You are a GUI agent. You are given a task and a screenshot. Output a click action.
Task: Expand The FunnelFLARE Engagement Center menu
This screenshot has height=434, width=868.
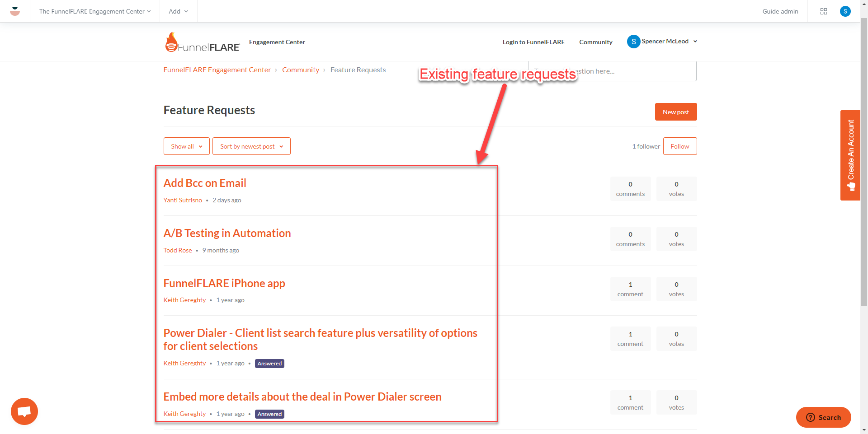95,11
